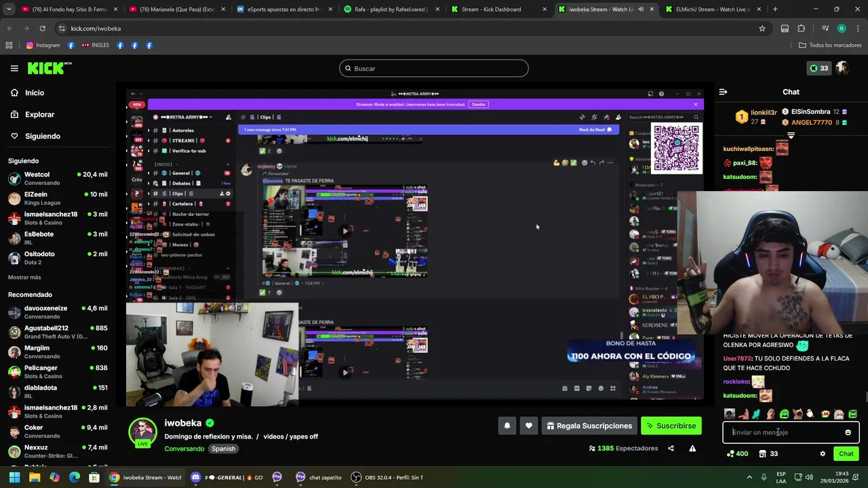Click the iwobeka streamer avatar

click(x=142, y=432)
